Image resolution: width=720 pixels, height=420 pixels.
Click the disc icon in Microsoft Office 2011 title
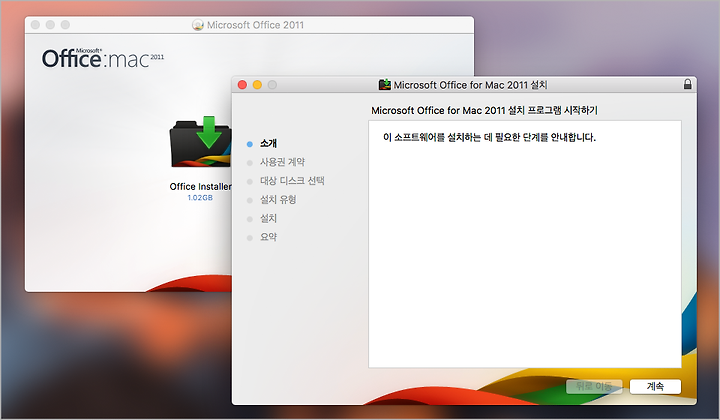pyautogui.click(x=197, y=25)
